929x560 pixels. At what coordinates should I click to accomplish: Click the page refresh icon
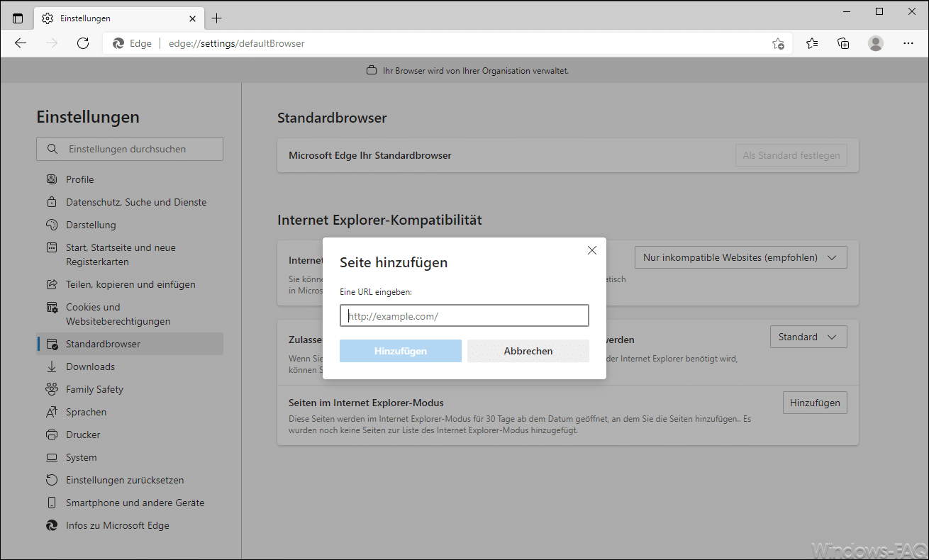coord(83,43)
